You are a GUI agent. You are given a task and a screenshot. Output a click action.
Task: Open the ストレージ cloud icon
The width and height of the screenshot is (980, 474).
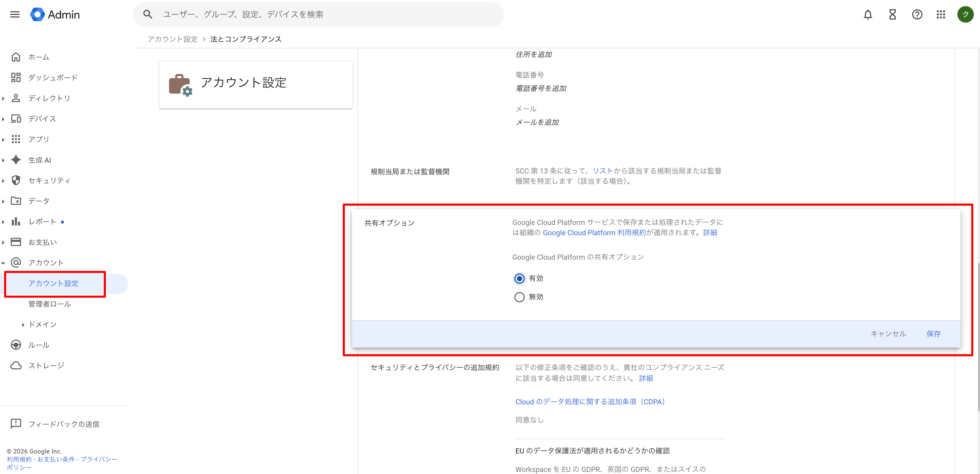(x=16, y=365)
